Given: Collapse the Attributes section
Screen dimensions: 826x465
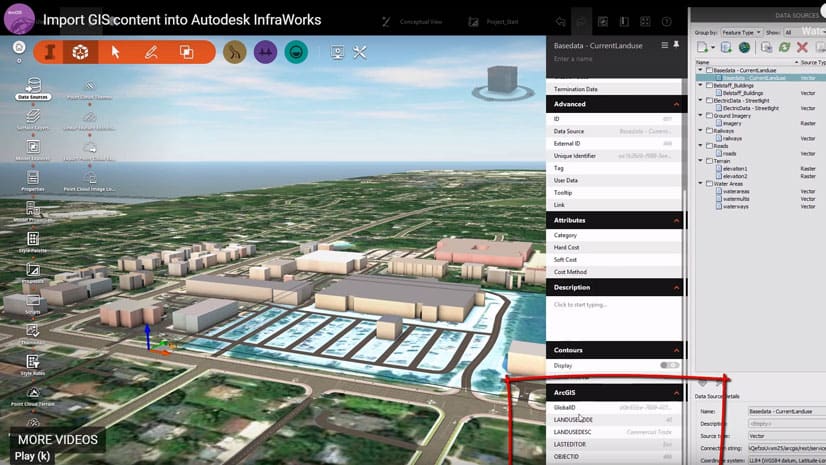Looking at the screenshot, I should (x=676, y=221).
